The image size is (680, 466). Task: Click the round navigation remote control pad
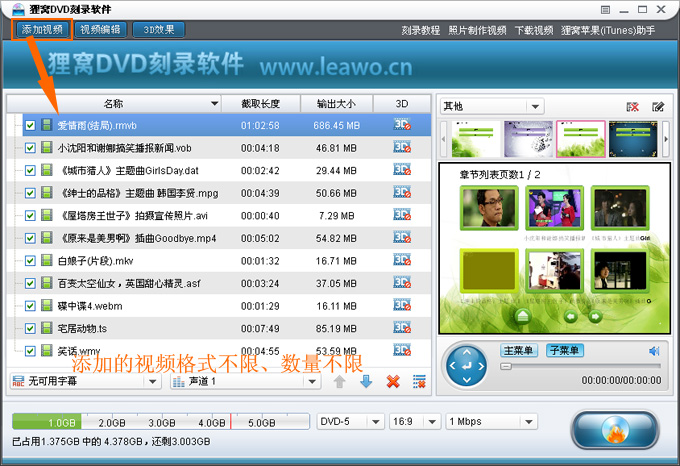[x=467, y=366]
